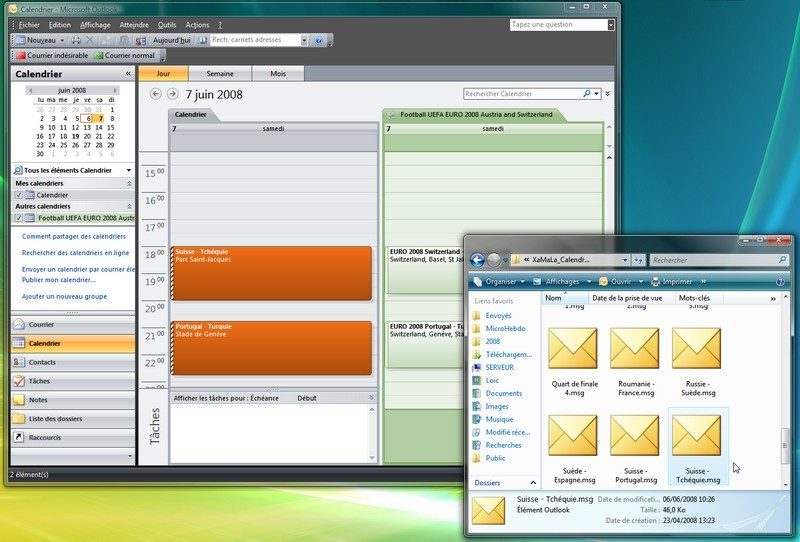Open the Contacts pane in navigation
This screenshot has height=542, width=800.
click(42, 362)
